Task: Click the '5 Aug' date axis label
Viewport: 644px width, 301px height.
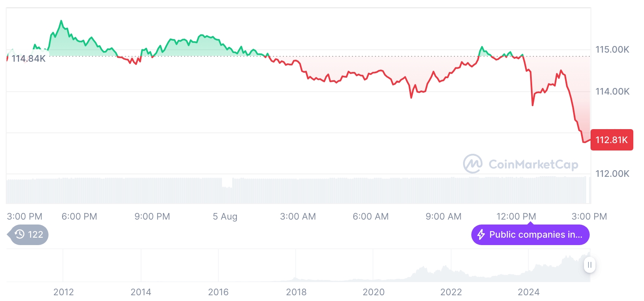Action: point(225,216)
